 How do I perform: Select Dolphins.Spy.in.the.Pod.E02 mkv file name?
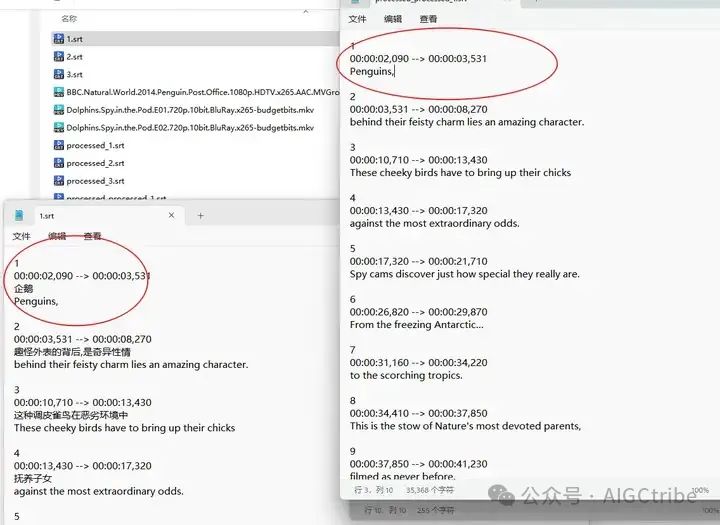[x=190, y=128]
